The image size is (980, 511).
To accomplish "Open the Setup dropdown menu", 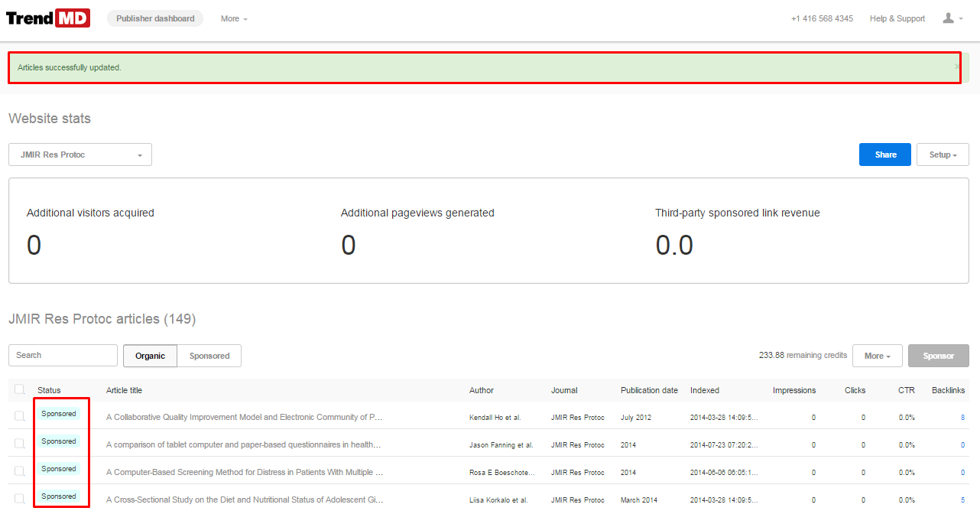I will tap(943, 155).
